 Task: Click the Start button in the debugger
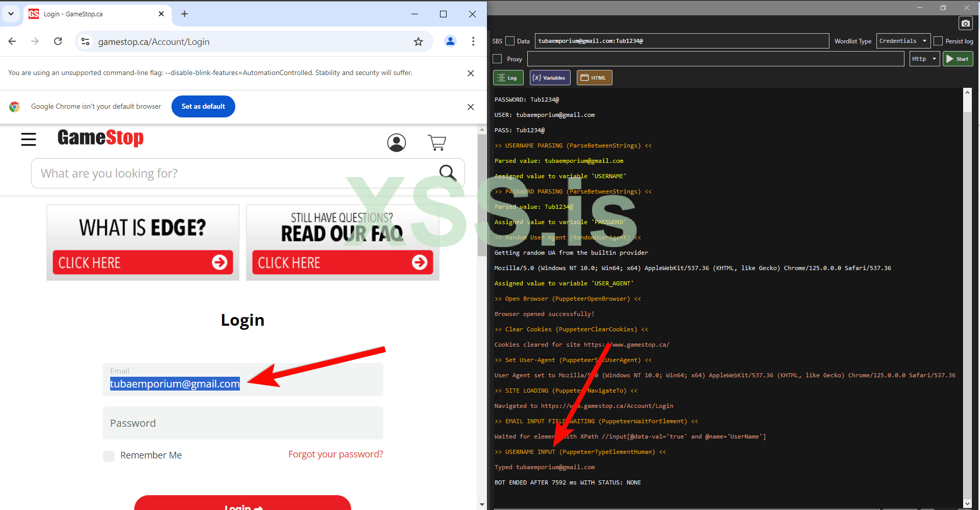[958, 59]
